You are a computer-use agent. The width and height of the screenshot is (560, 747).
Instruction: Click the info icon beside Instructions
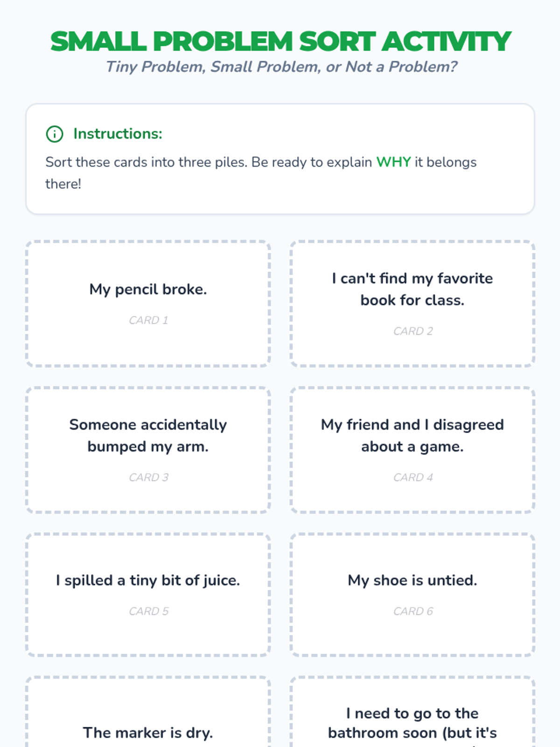coord(55,134)
